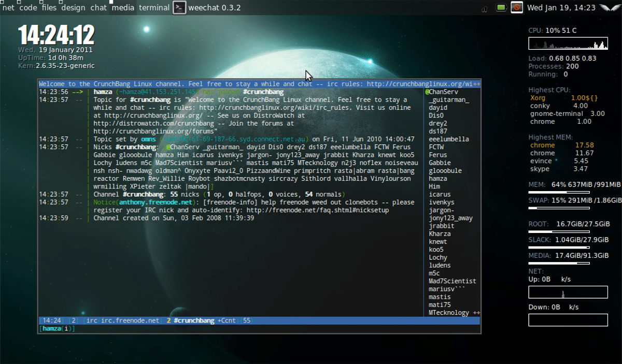The width and height of the screenshot is (622, 364).
Task: Select m5c in the nick list
Action: click(434, 273)
